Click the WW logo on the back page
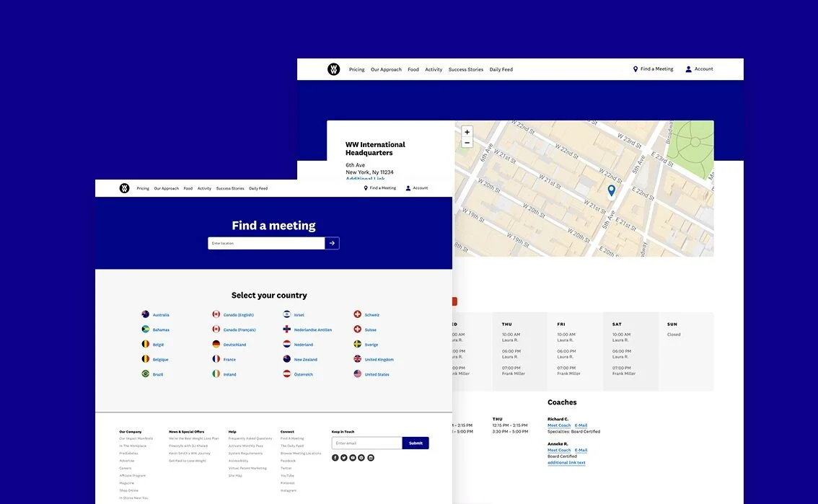Screen dimensions: 818x504 coord(333,68)
